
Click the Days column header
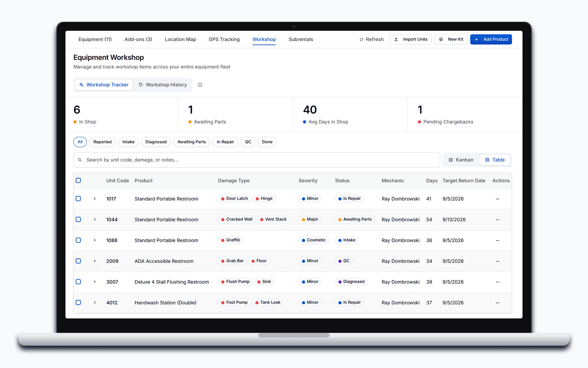(432, 181)
